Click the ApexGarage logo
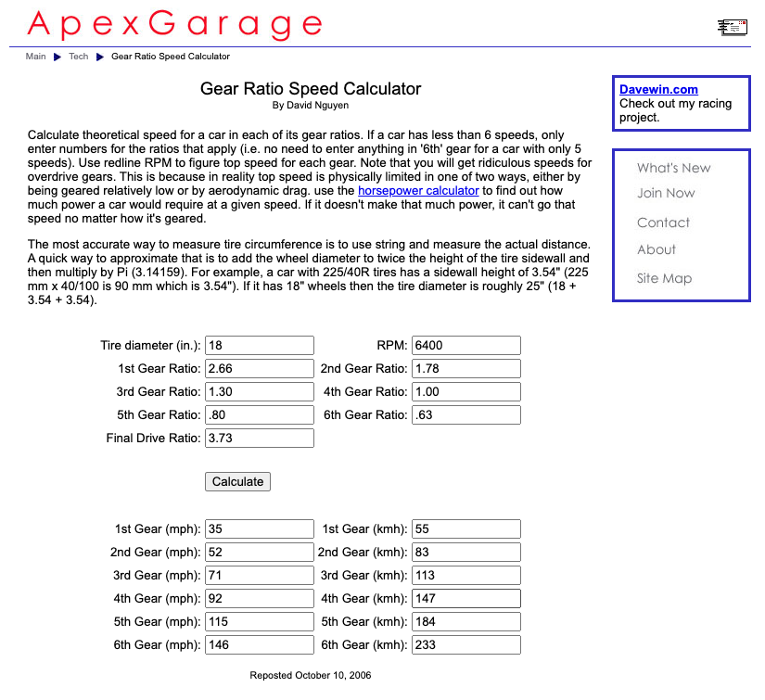The image size is (765, 700). pyautogui.click(x=174, y=25)
